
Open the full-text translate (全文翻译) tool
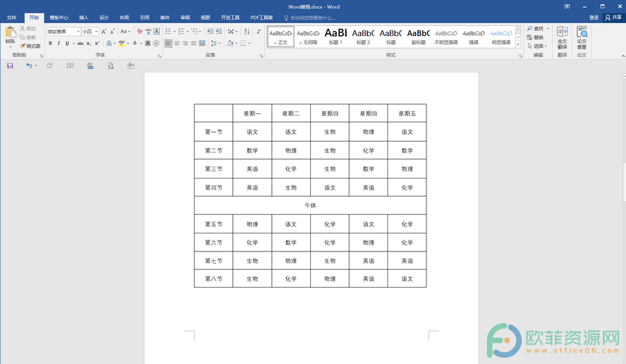[x=562, y=38]
